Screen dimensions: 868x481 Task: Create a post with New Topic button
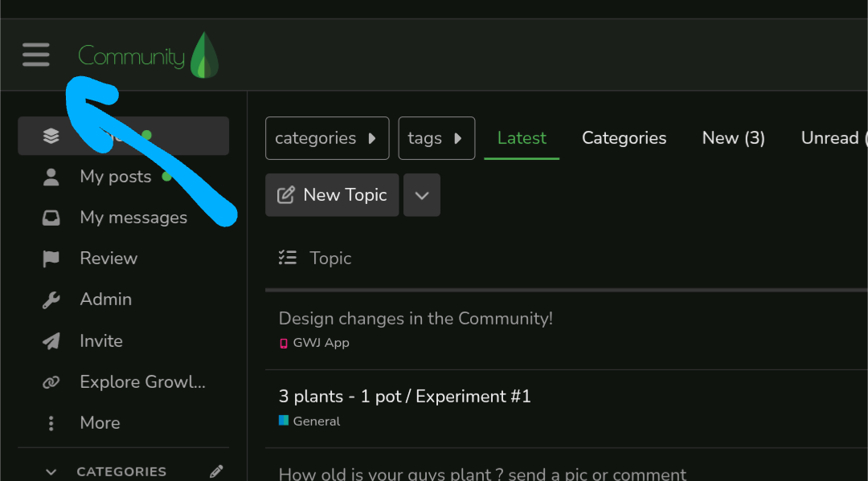pos(332,195)
